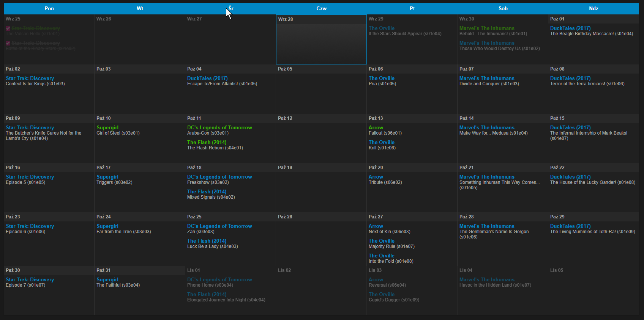Open The Orville above Into the Fold

pyautogui.click(x=381, y=256)
